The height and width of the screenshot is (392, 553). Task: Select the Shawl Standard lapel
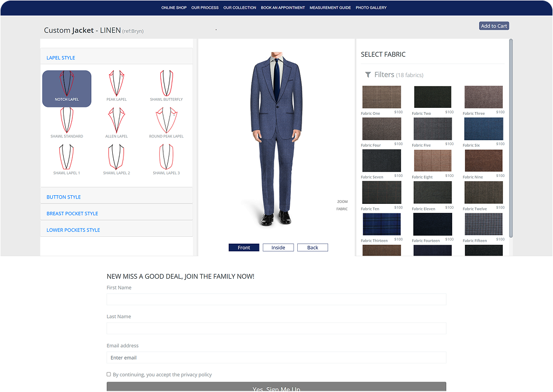(x=66, y=120)
